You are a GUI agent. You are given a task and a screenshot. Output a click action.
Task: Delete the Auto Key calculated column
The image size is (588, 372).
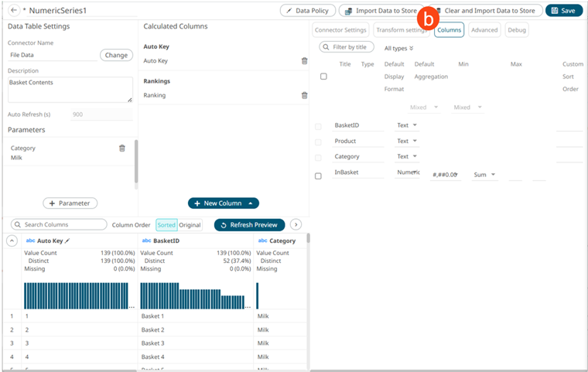[304, 61]
